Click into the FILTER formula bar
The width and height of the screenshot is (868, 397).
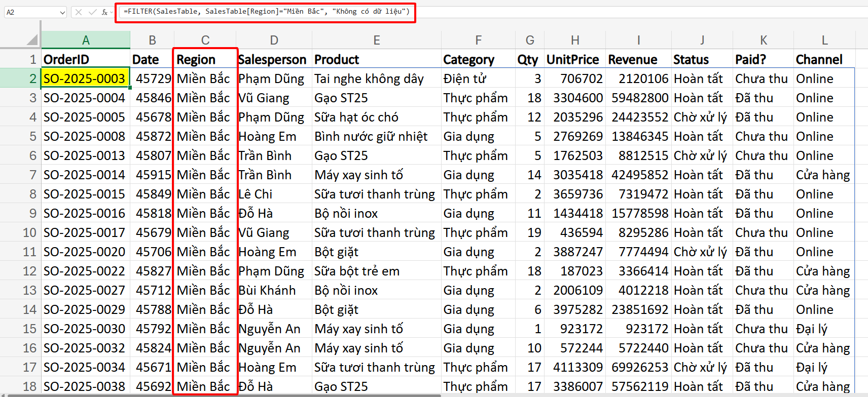pyautogui.click(x=266, y=12)
